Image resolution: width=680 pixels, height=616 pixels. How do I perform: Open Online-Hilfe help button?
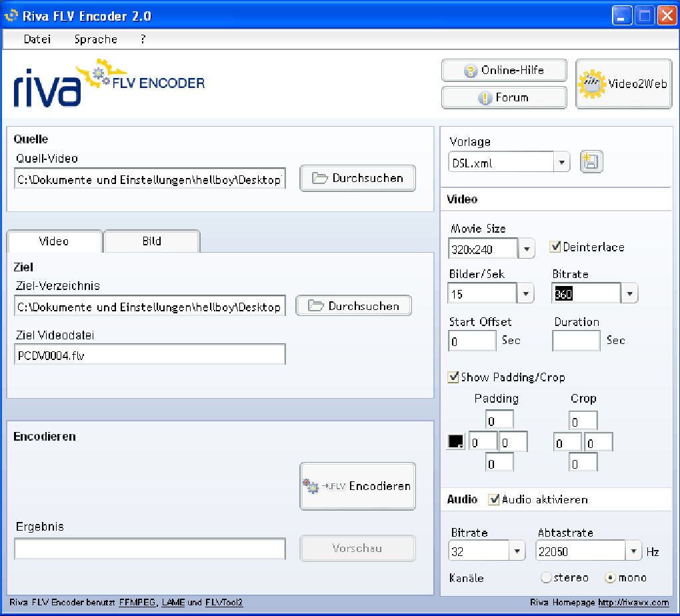pos(504,70)
